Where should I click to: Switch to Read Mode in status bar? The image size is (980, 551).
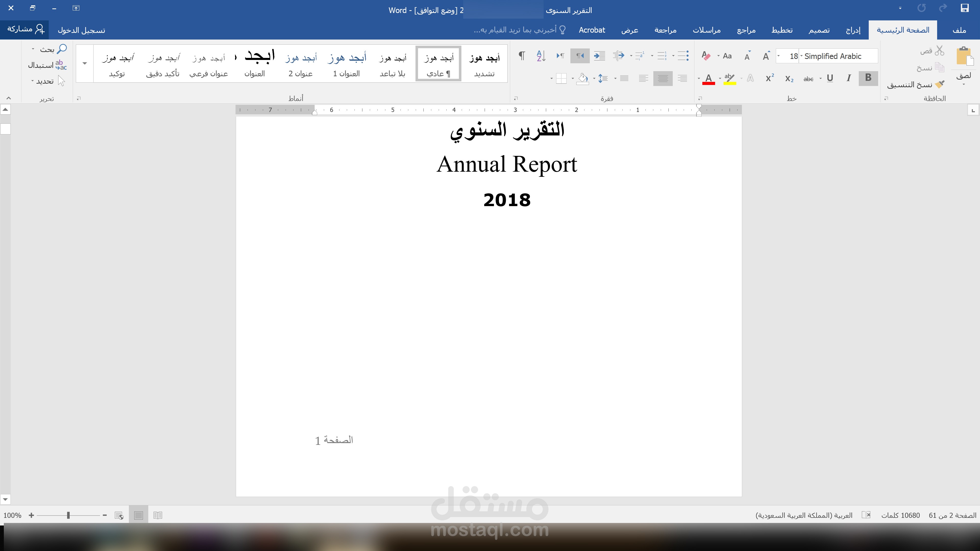coord(158,515)
